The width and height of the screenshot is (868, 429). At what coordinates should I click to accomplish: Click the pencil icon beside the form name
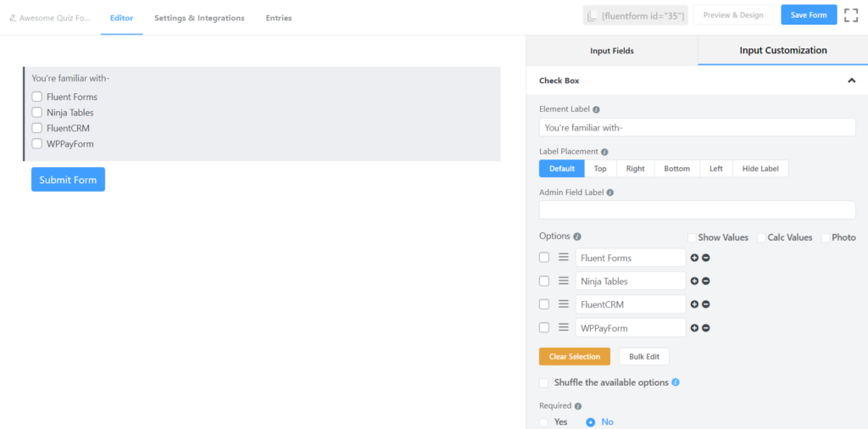tap(13, 18)
